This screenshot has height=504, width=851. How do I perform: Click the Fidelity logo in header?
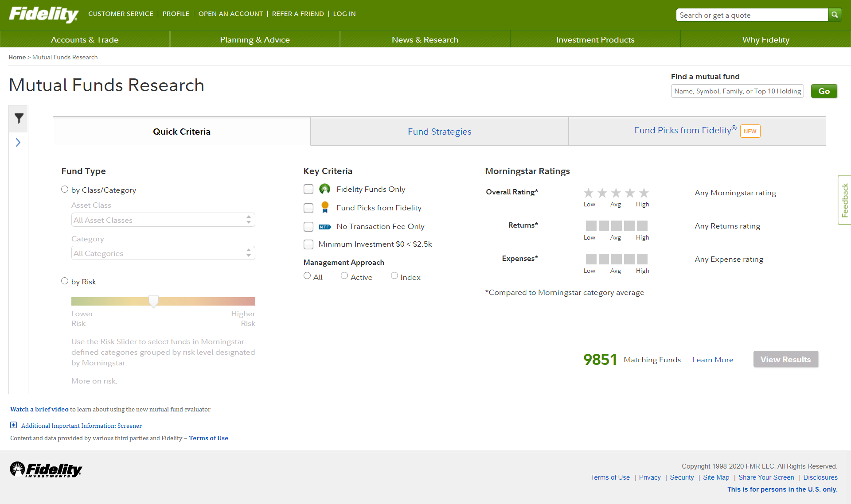[x=43, y=14]
